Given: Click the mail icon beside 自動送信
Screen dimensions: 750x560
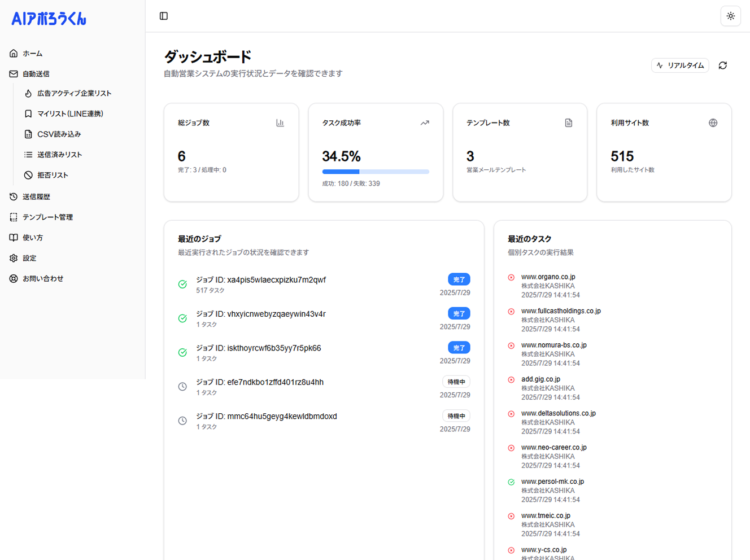Looking at the screenshot, I should tap(14, 73).
